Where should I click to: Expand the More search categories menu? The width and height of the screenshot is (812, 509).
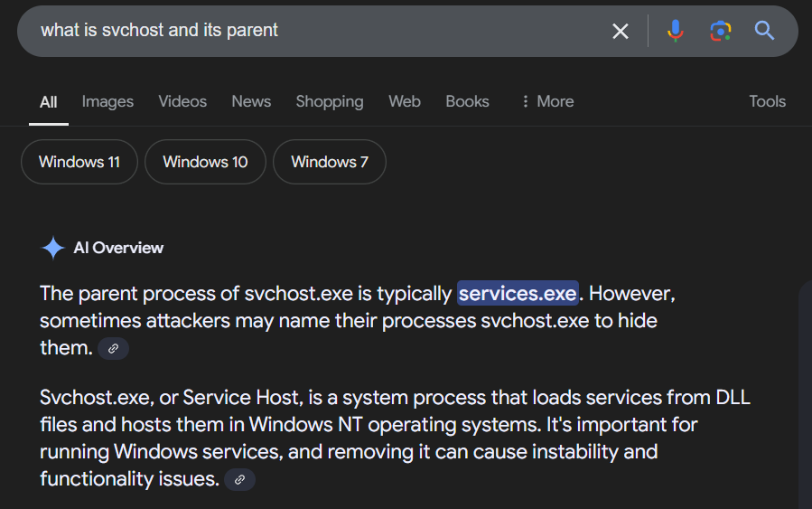click(x=548, y=101)
